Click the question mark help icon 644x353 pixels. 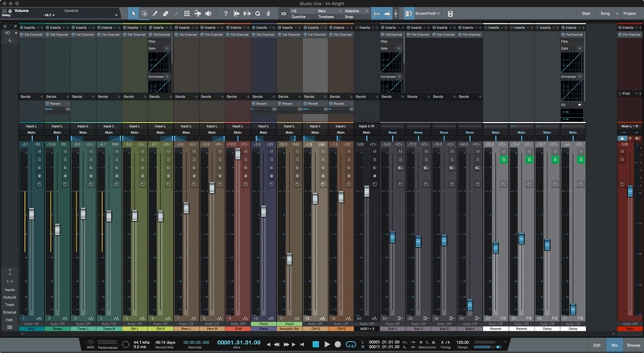point(225,14)
